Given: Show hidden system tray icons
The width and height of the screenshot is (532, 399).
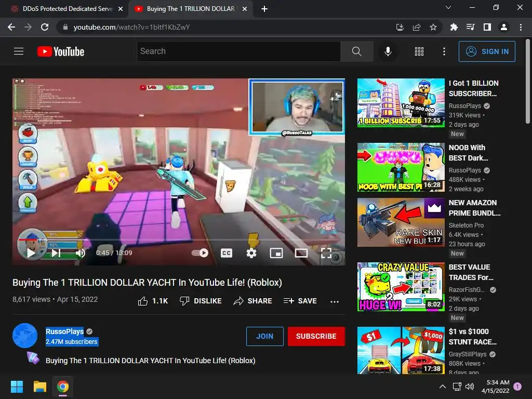Looking at the screenshot, I should tap(443, 387).
